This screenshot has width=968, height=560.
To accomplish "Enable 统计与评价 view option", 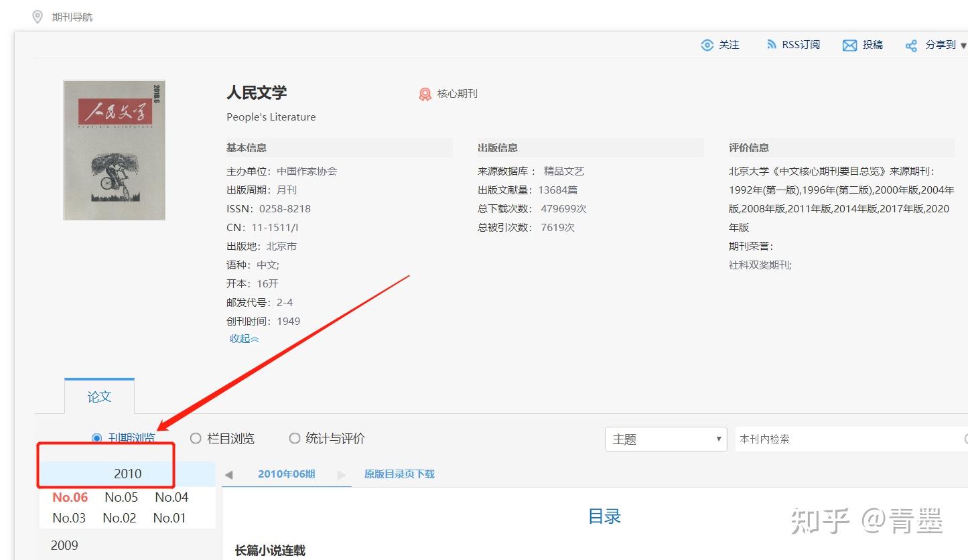I will pos(294,438).
